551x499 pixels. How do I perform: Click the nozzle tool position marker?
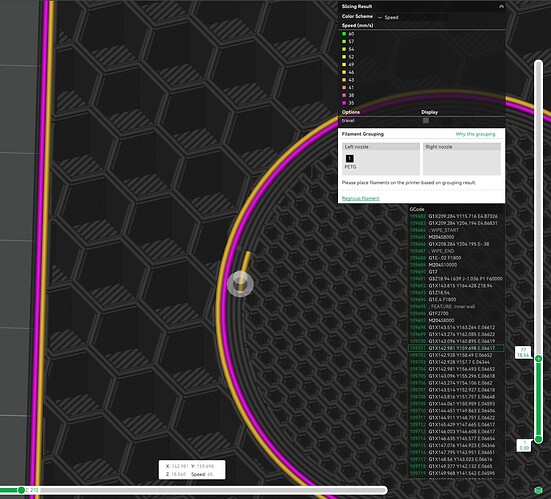(x=240, y=284)
